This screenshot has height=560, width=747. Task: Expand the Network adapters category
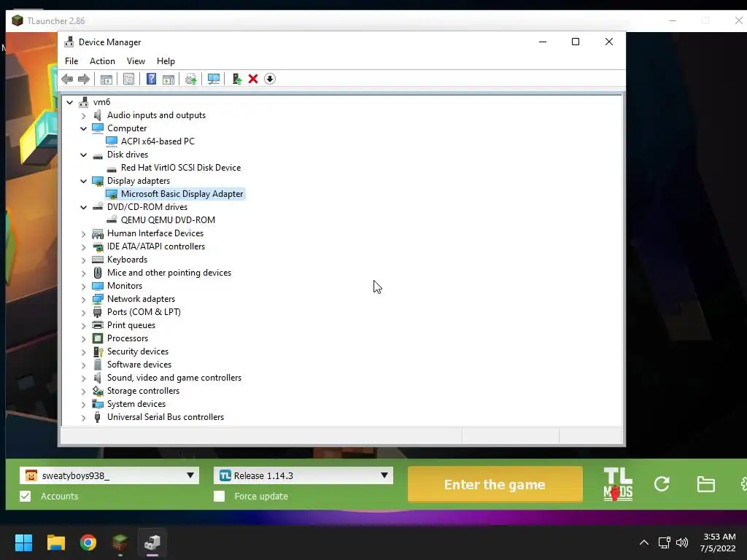tap(84, 300)
